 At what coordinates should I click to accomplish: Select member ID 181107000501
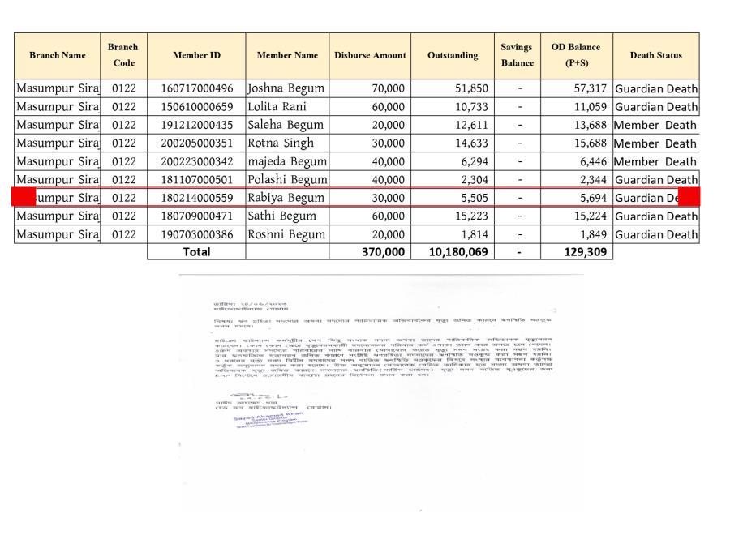coord(197,180)
